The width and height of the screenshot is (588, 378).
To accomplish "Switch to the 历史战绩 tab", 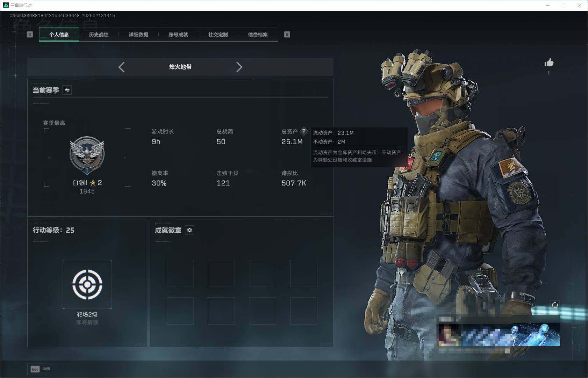I will click(x=99, y=34).
